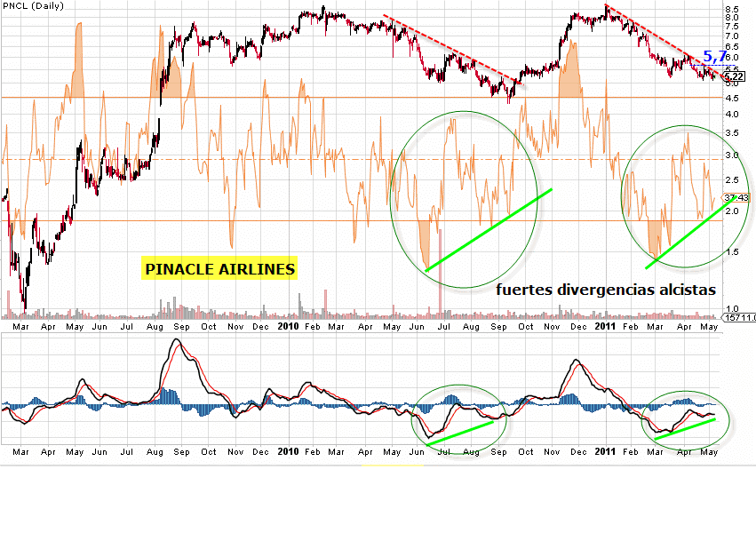
Task: Click "2010" on the price chart's time axis
Action: pyautogui.click(x=289, y=326)
